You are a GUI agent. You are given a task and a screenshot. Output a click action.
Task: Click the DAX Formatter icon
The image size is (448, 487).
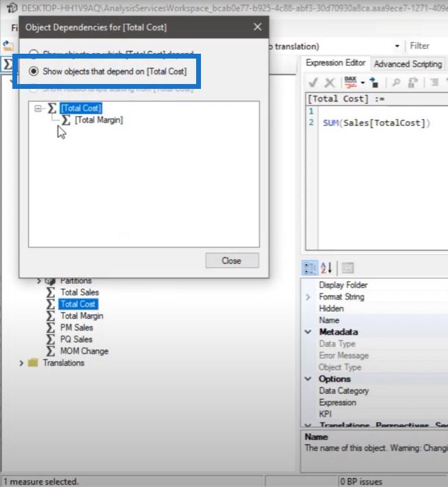[350, 82]
